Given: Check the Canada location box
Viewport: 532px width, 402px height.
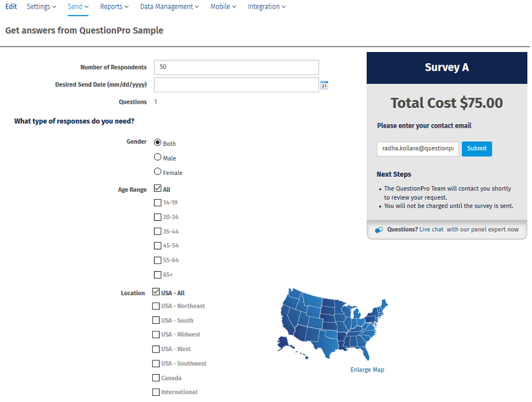Looking at the screenshot, I should tap(156, 378).
